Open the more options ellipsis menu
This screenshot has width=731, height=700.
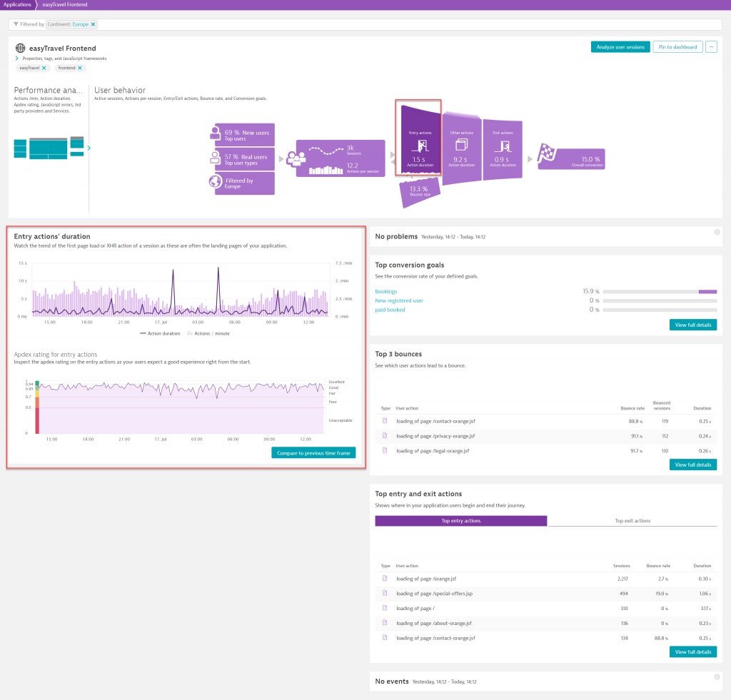pyautogui.click(x=711, y=46)
